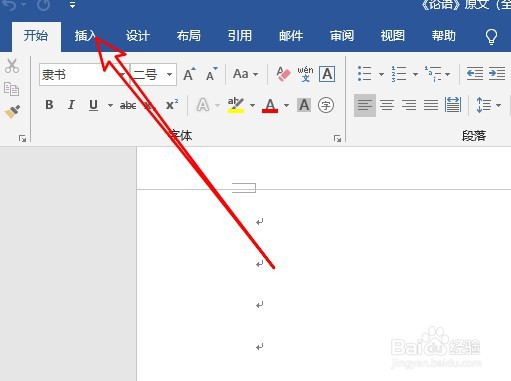This screenshot has height=381, width=511.
Task: Align text right
Action: pyautogui.click(x=409, y=105)
